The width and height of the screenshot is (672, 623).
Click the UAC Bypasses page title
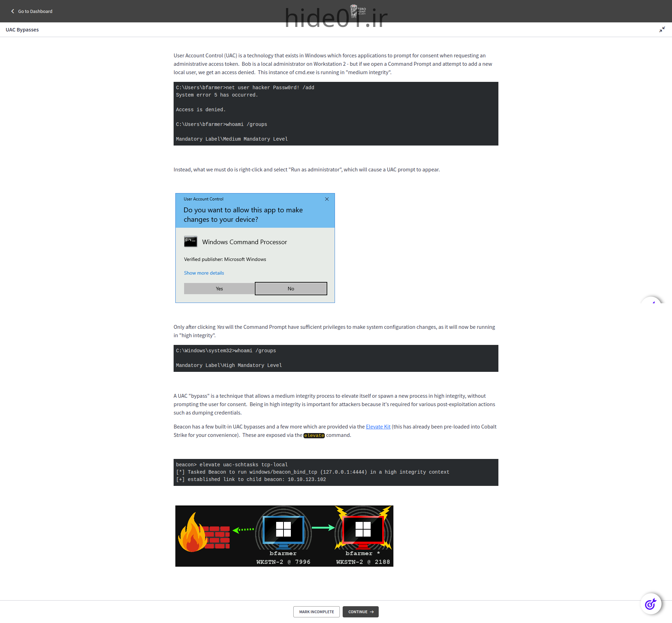pos(22,30)
